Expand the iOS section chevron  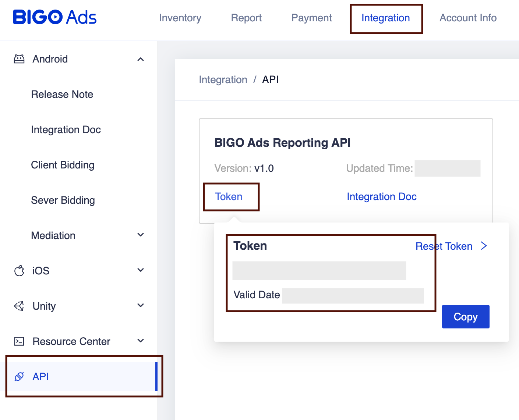coord(141,270)
